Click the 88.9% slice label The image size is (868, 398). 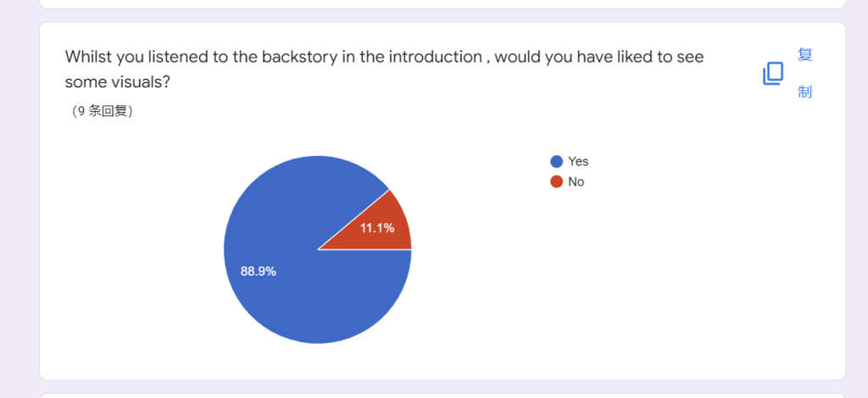click(258, 272)
